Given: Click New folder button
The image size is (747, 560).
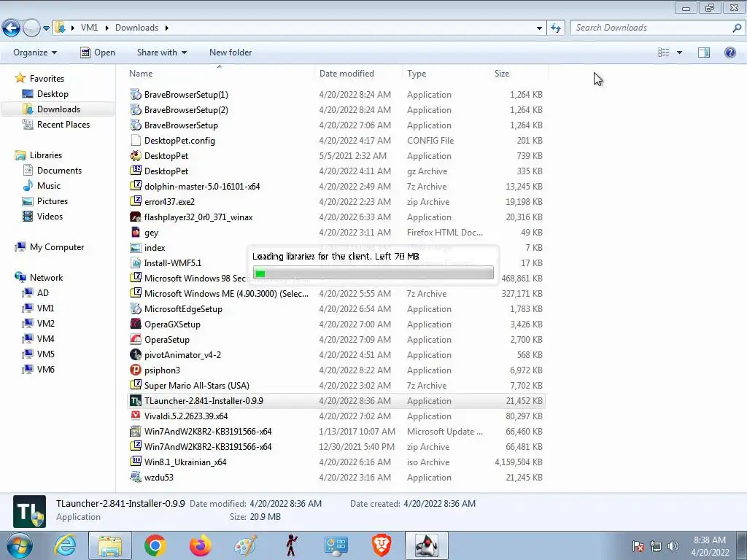Looking at the screenshot, I should pos(231,52).
